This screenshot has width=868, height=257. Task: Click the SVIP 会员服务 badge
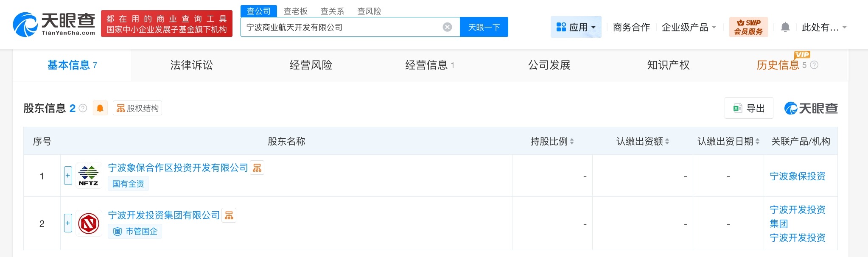(748, 27)
